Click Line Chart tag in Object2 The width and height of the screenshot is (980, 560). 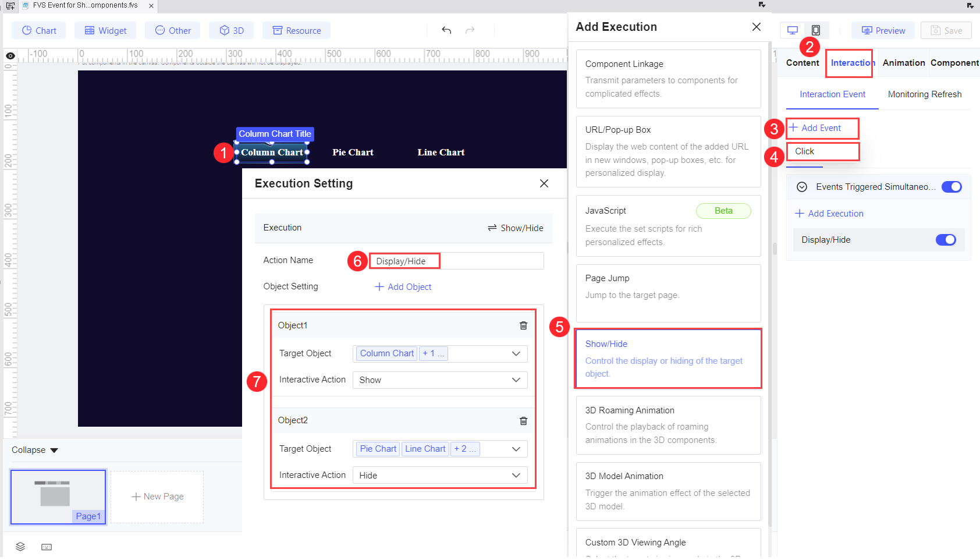click(x=425, y=449)
